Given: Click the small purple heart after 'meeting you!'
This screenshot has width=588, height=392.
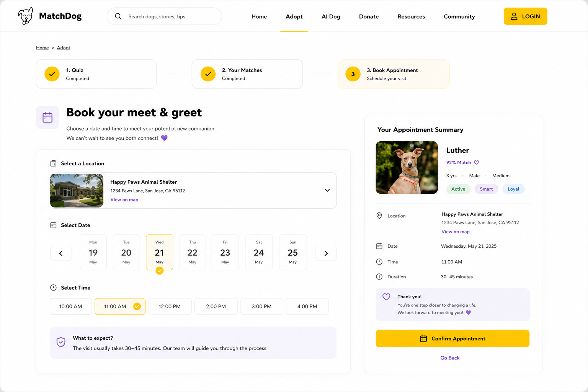Looking at the screenshot, I should [468, 312].
